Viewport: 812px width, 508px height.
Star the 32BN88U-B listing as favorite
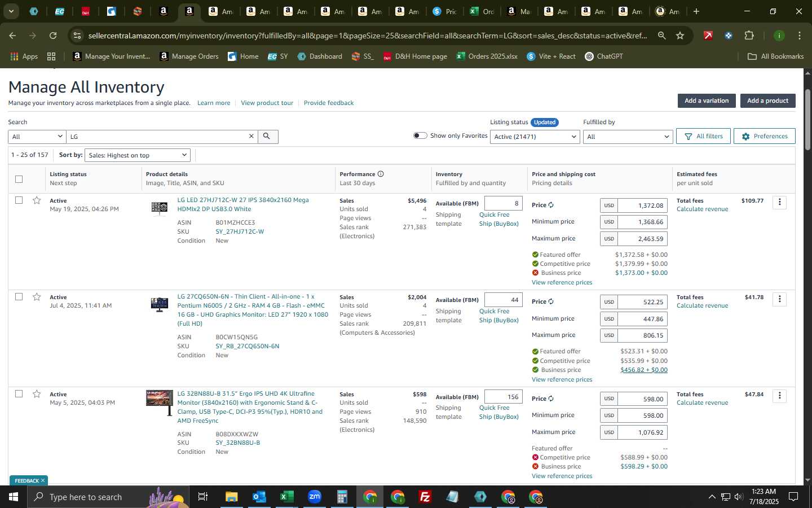click(37, 394)
